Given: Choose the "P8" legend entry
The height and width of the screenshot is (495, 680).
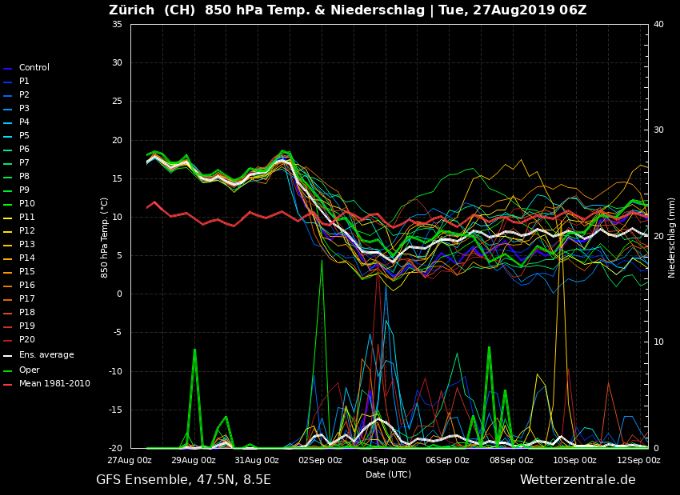Looking at the screenshot, I should tap(24, 176).
